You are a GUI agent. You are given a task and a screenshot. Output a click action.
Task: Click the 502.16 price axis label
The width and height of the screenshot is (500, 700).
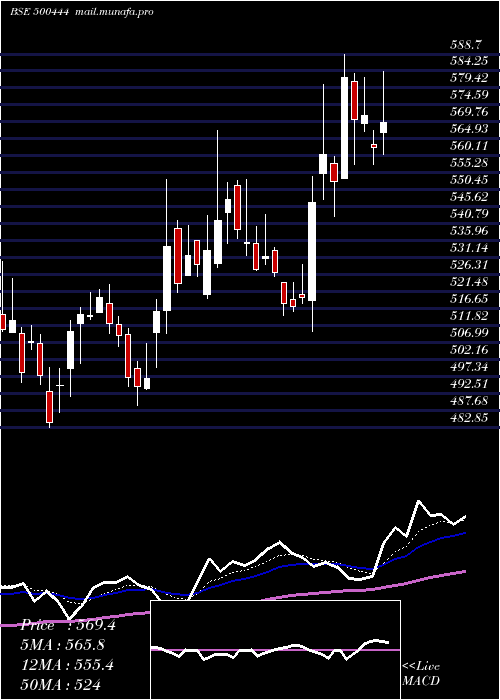click(469, 350)
